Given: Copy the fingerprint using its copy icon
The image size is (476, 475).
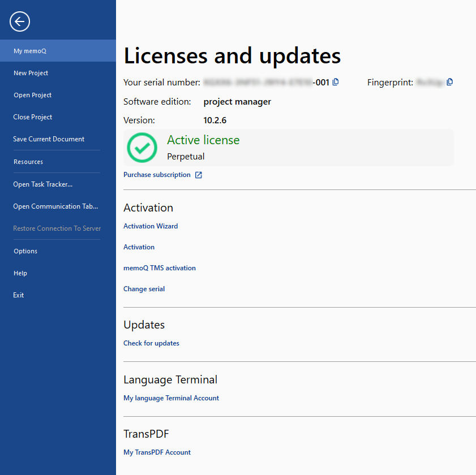Looking at the screenshot, I should click(449, 82).
